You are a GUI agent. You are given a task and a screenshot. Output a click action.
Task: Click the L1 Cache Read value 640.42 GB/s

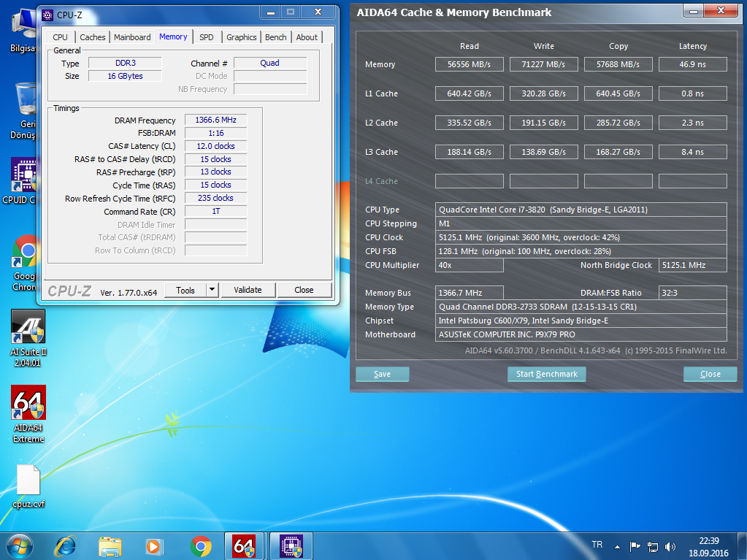coord(470,93)
